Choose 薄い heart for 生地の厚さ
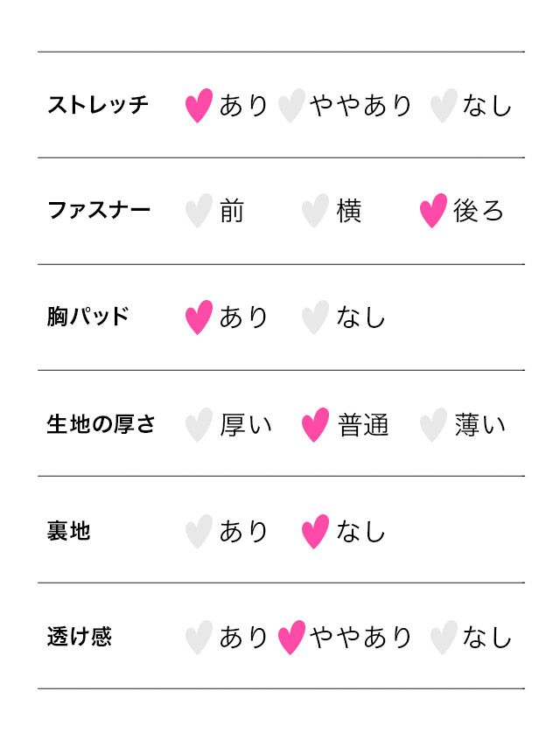This screenshot has width=560, height=747. pos(433,424)
